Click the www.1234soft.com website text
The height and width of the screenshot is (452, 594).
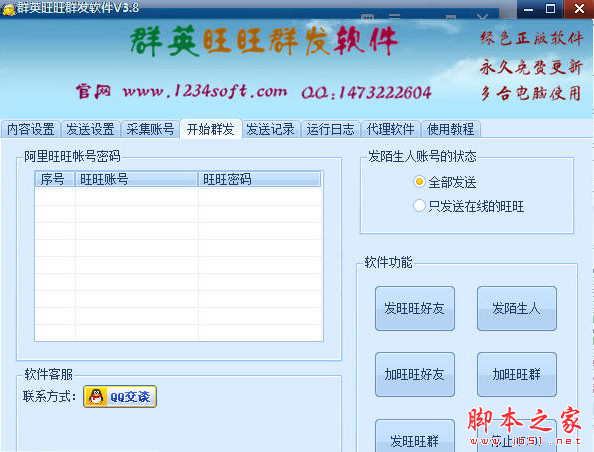point(205,91)
